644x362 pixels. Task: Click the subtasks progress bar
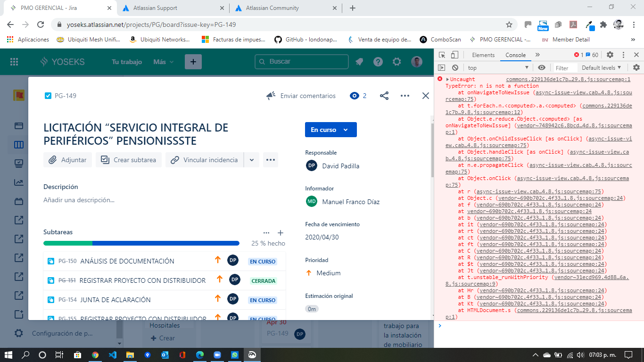141,244
